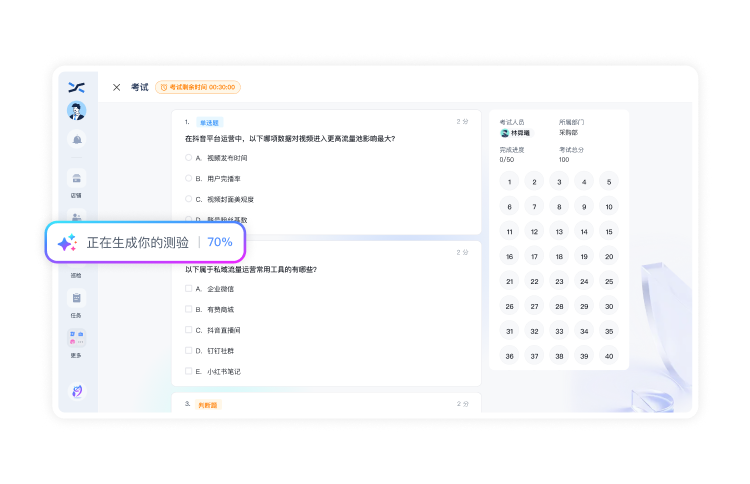Image resolution: width=750 pixels, height=484 pixels.
Task: Enable the 小红书笔记 checkbox
Action: (x=188, y=371)
